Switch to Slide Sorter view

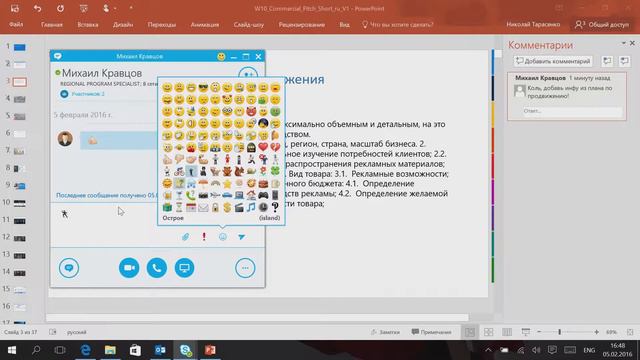pos(489,332)
